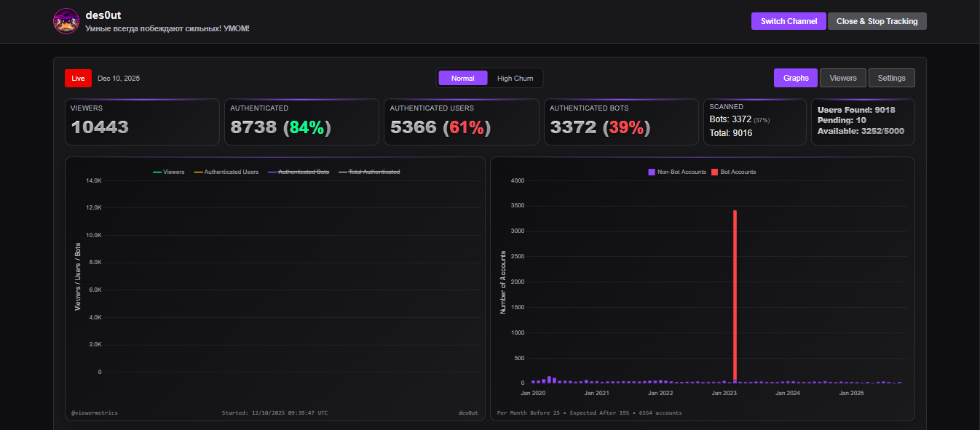The width and height of the screenshot is (980, 430).
Task: Open the Graphs tab
Action: tap(796, 78)
